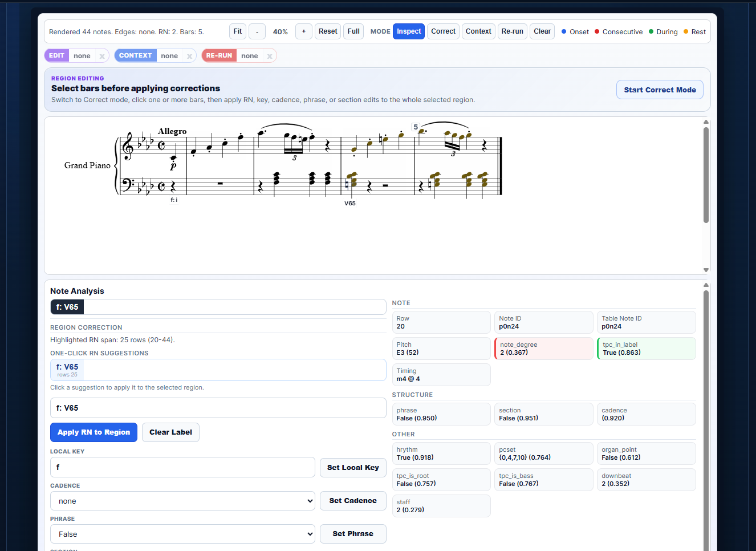This screenshot has height=551, width=756.
Task: Click the Set Phrase button
Action: coord(353,534)
